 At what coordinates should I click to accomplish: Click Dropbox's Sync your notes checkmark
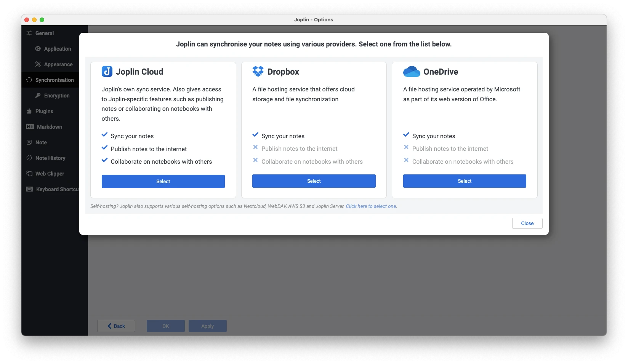coord(255,135)
